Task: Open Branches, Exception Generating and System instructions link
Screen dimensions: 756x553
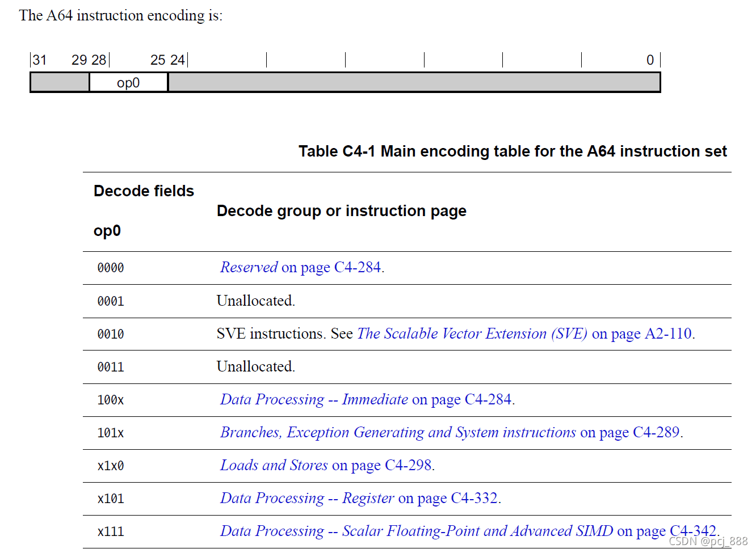Action: [x=397, y=432]
